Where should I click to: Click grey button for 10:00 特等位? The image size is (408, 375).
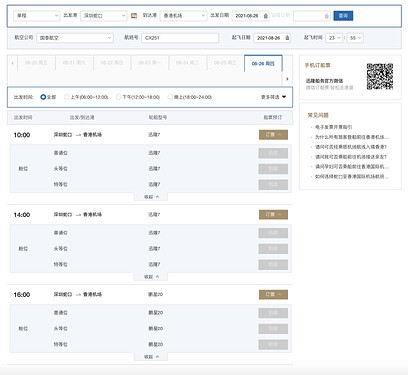273,184
